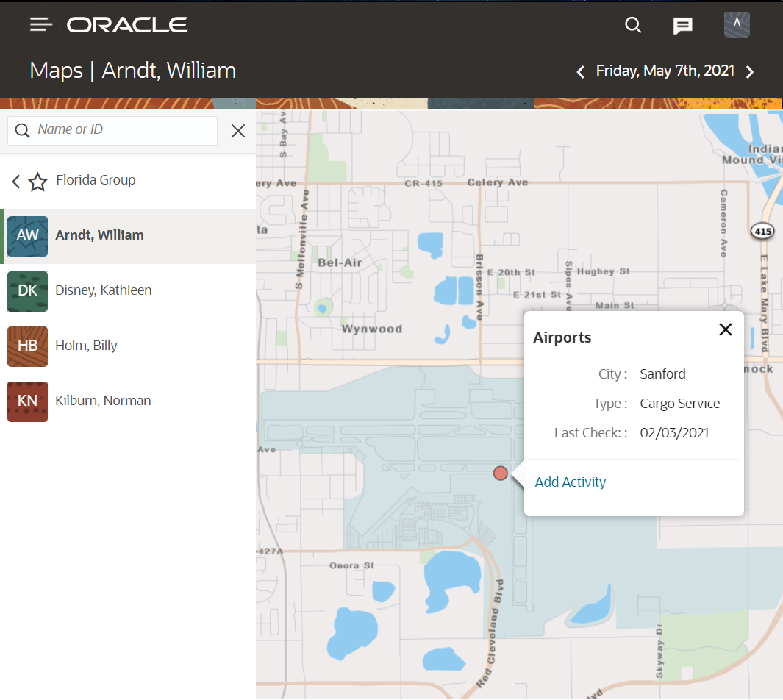
Task: Click the user avatar with letter A
Action: tap(737, 24)
